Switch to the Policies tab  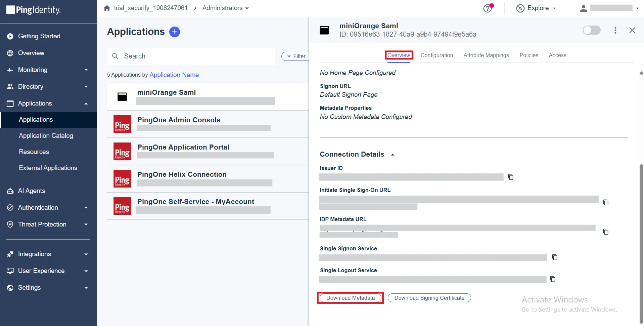tap(528, 55)
